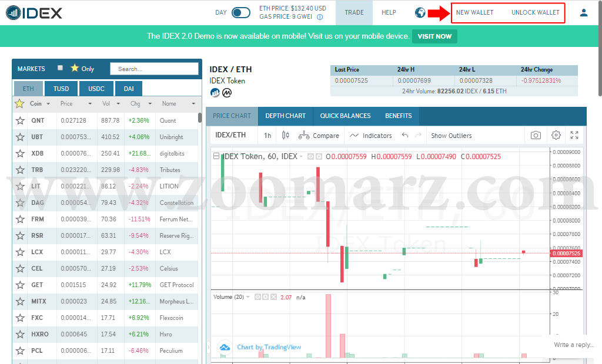Click the Volume indicator settings icon
This screenshot has height=364, width=602.
tap(265, 297)
